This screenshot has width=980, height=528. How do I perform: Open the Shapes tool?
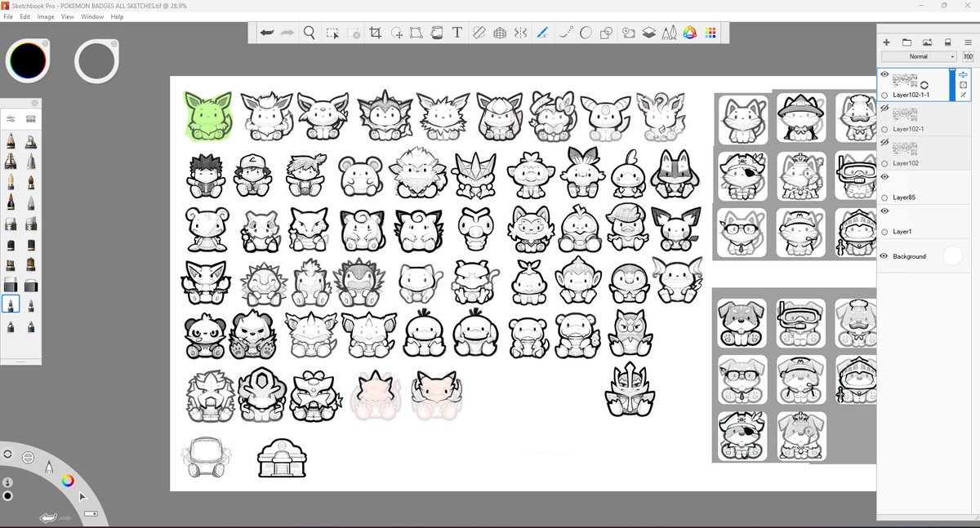pos(606,33)
